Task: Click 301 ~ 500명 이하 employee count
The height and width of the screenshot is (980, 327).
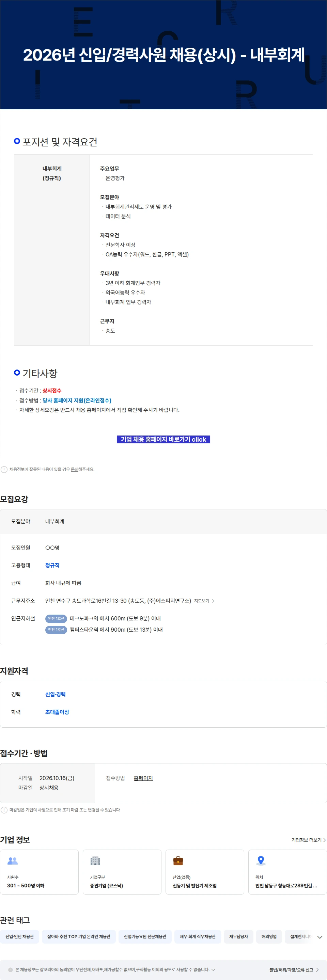Action: (x=26, y=885)
